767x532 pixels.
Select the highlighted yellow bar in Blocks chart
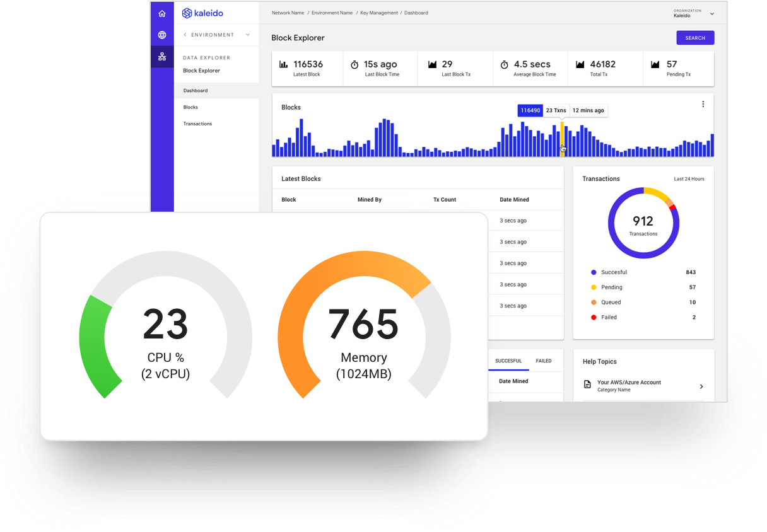[562, 139]
